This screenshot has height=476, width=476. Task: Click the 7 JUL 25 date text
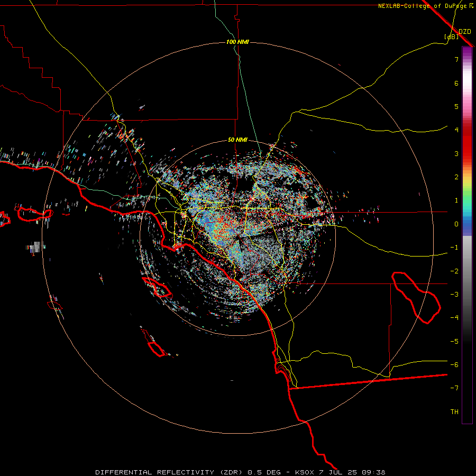(x=338, y=472)
